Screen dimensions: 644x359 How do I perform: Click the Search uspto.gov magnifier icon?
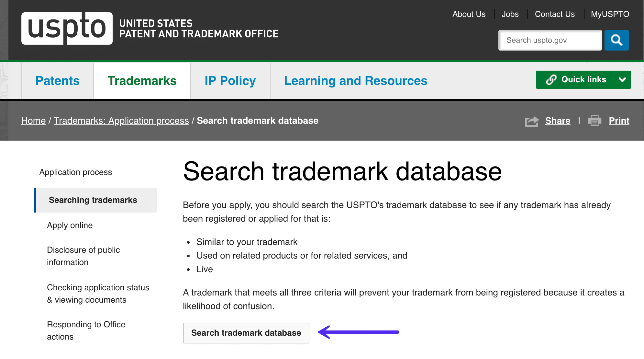tap(617, 40)
